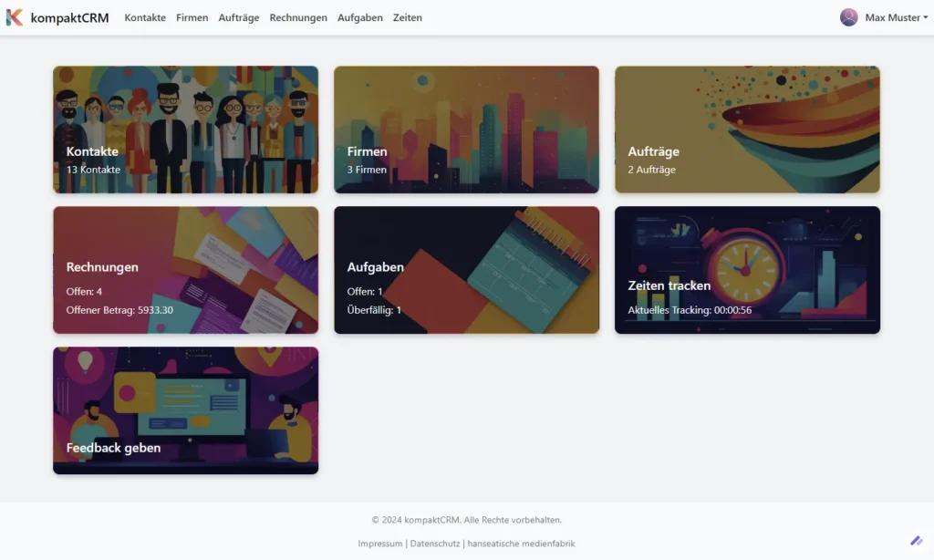
Task: Open the Rechnungen card with open amount
Action: pos(186,270)
